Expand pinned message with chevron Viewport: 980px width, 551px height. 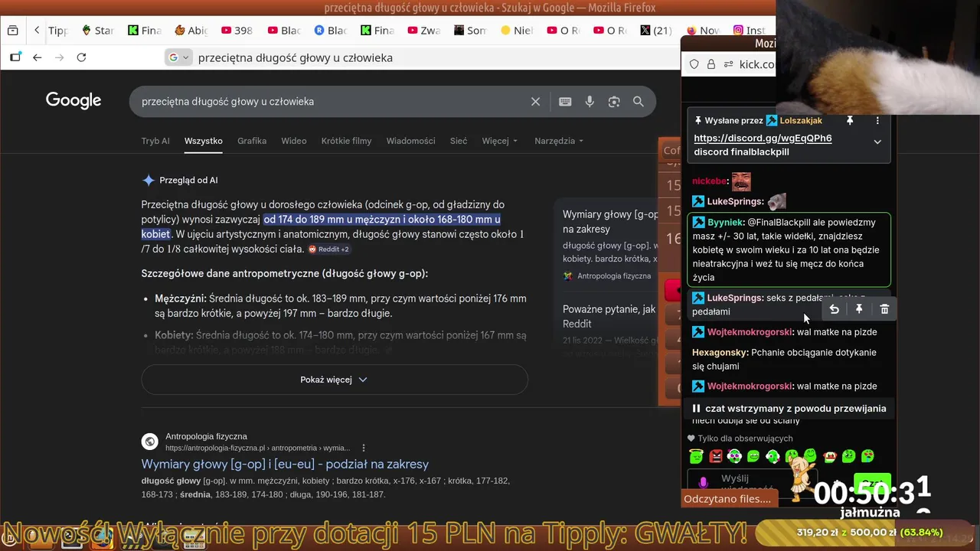coord(877,142)
